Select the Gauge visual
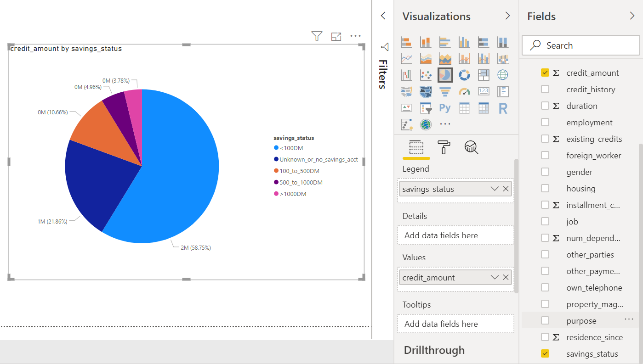 (x=464, y=91)
